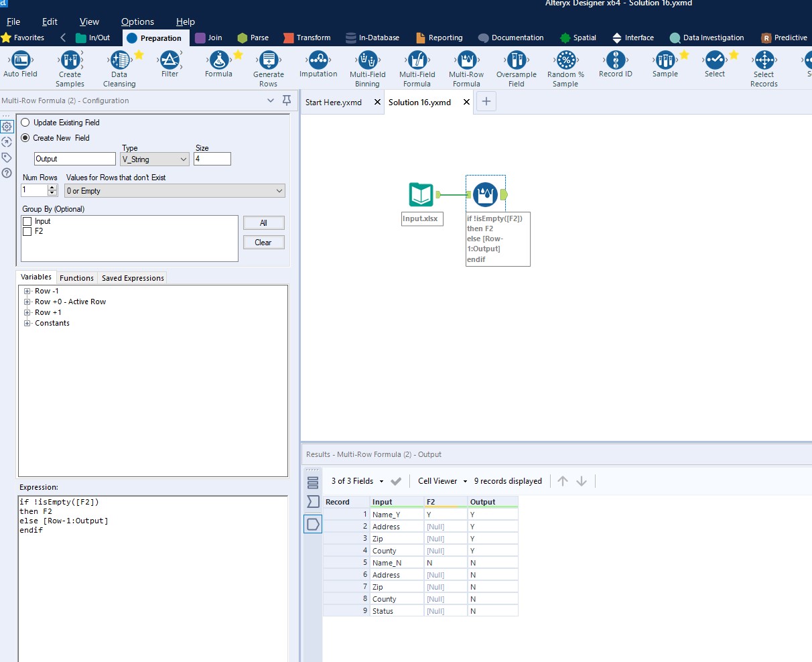Select the Data Cleansing tool icon
Screen dimensions: 812x662
tap(120, 60)
